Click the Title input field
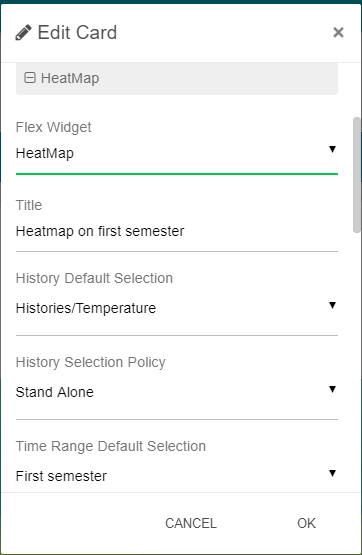 point(177,231)
